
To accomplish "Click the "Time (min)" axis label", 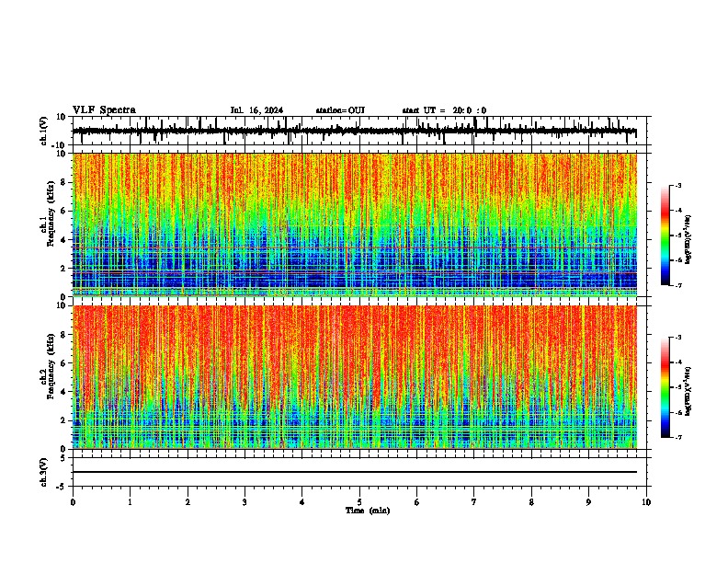I will (x=368, y=511).
